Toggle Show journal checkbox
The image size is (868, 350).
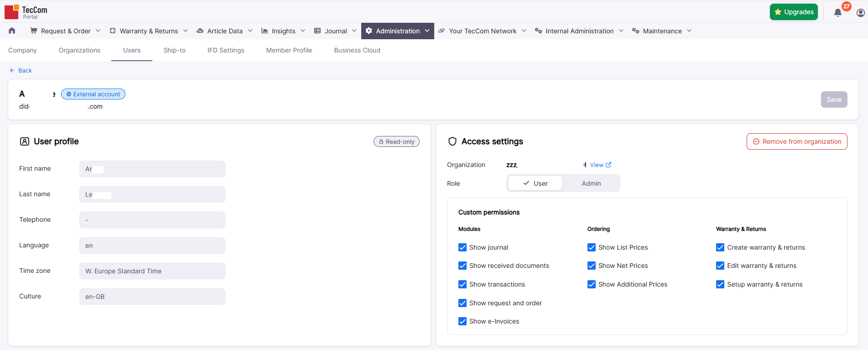[463, 247]
